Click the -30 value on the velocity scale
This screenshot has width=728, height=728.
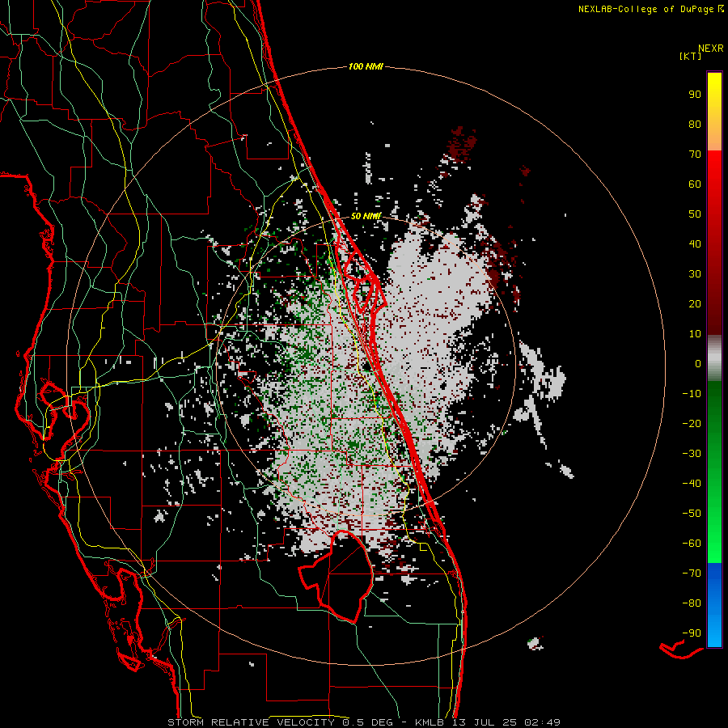(x=692, y=454)
